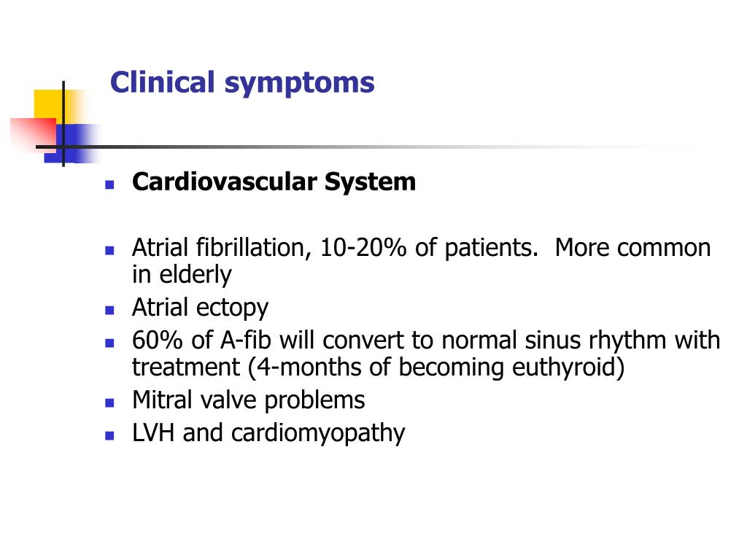Click bullet beside Atrial fibrillation line
The height and width of the screenshot is (560, 747).
coord(109,250)
